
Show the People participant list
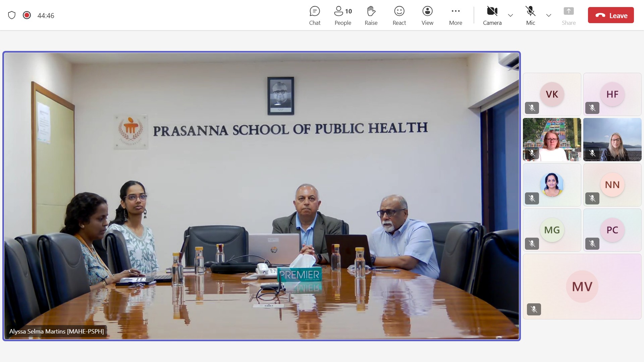(343, 15)
